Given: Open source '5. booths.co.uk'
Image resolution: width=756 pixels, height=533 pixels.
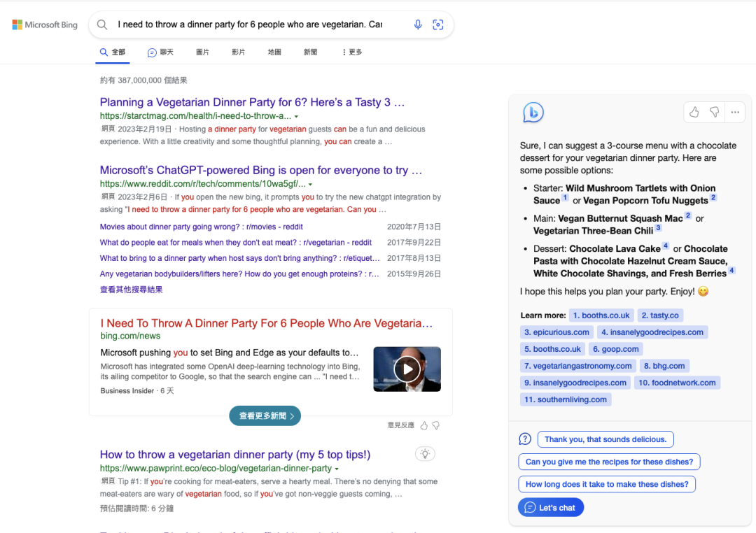Looking at the screenshot, I should [552, 350].
